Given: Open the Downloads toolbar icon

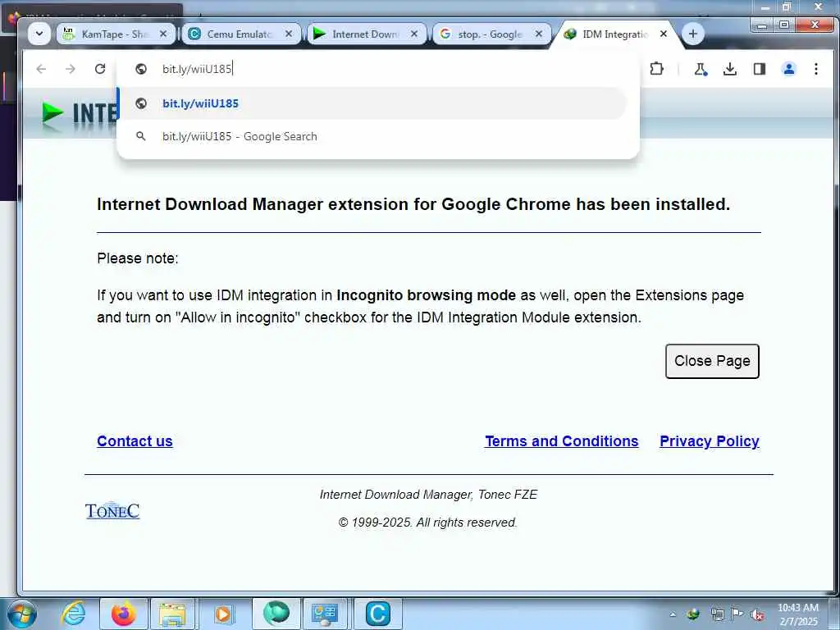Looking at the screenshot, I should pyautogui.click(x=729, y=69).
